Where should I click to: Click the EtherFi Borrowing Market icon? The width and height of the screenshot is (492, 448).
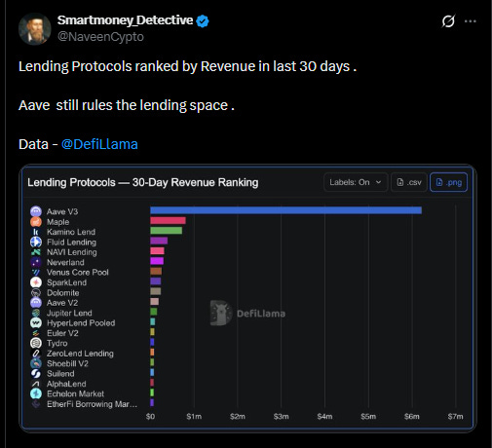(36, 404)
